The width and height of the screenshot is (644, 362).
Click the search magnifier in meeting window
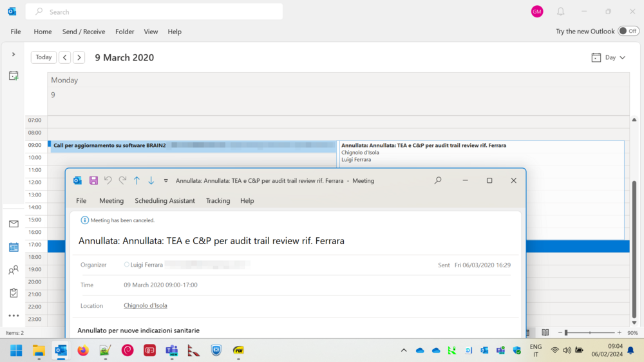(438, 181)
